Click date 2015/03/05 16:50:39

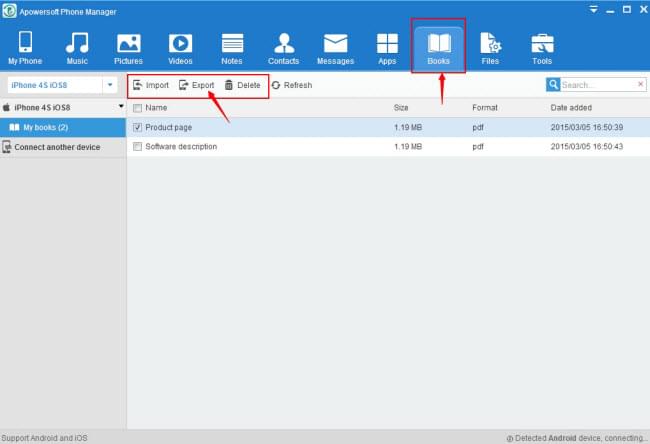pos(587,127)
